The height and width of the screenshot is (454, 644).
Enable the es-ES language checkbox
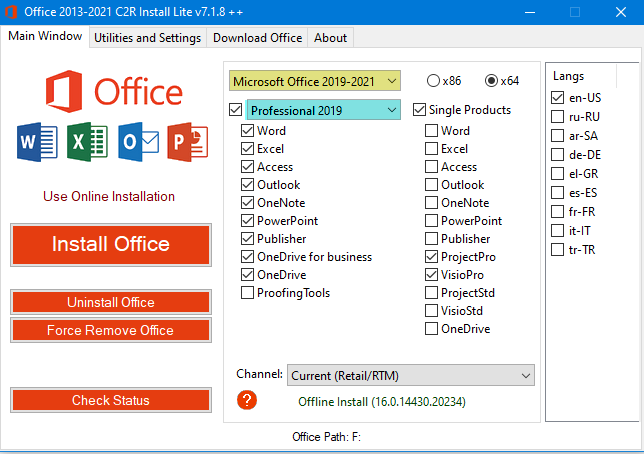click(557, 192)
